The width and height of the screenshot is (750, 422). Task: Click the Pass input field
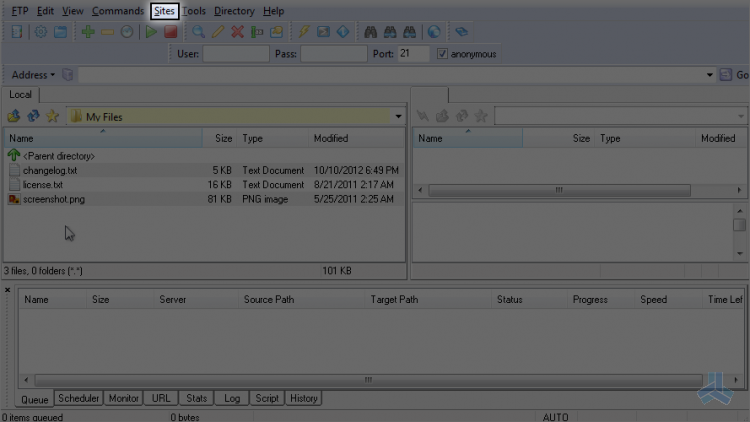[x=334, y=54]
